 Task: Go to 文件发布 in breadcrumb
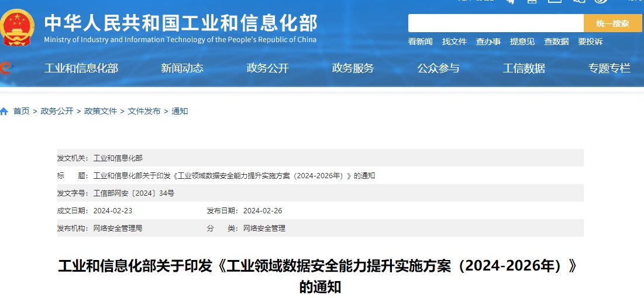[144, 111]
